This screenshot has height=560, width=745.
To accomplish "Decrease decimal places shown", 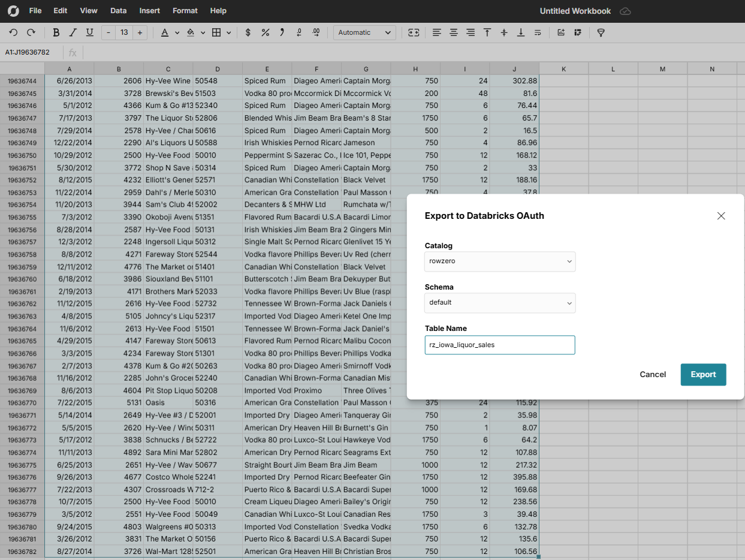I will [298, 32].
